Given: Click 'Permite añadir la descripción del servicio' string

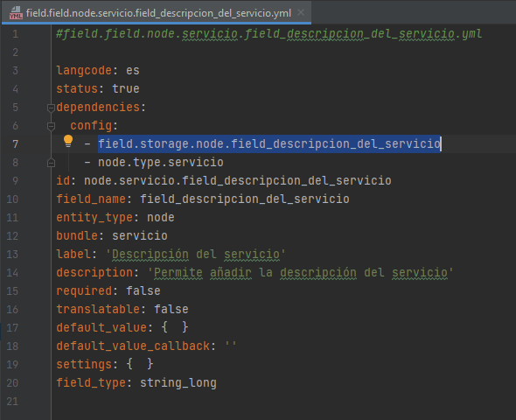Looking at the screenshot, I should coord(301,272).
